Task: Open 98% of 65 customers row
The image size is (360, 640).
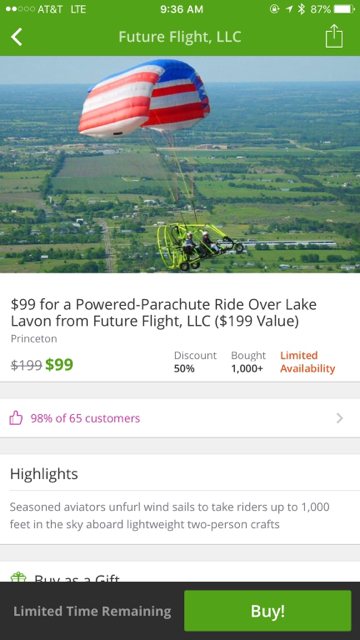Action: pos(180,418)
